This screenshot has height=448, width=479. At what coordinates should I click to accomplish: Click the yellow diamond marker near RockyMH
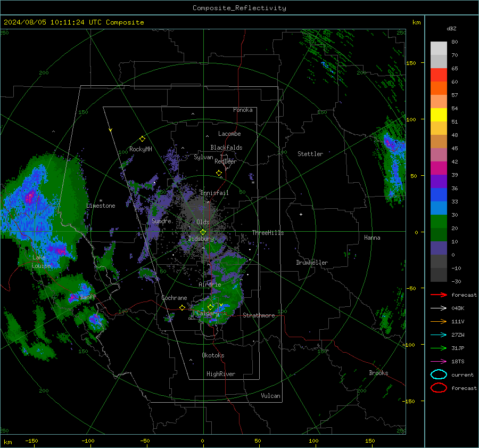142,139
